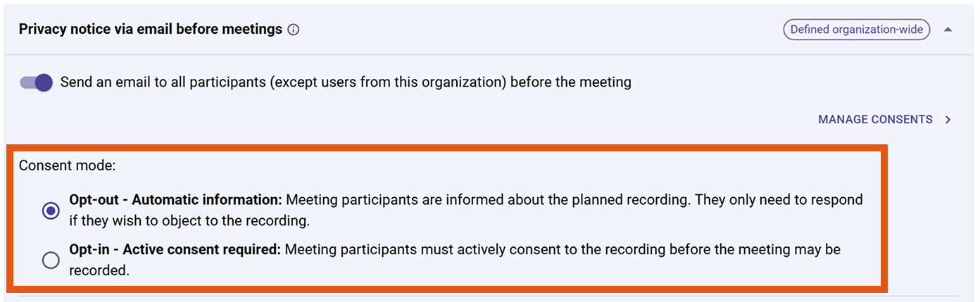
Task: Select the Opt-out radio button
Action: pyautogui.click(x=51, y=210)
